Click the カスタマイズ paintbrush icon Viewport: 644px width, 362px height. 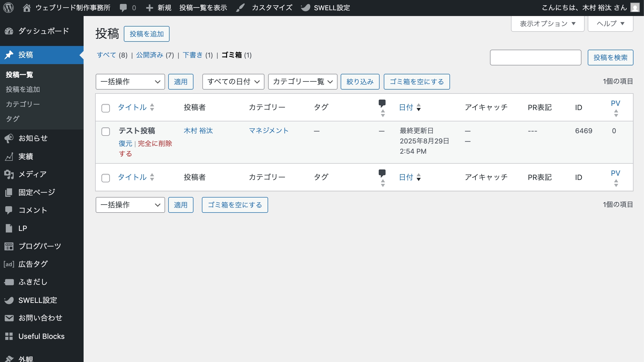[240, 7]
